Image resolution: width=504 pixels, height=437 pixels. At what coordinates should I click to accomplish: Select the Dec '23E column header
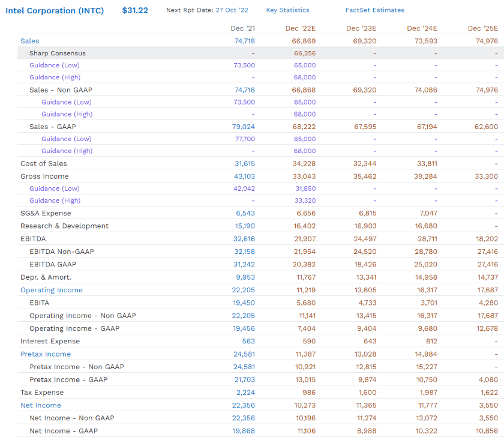pyautogui.click(x=361, y=28)
